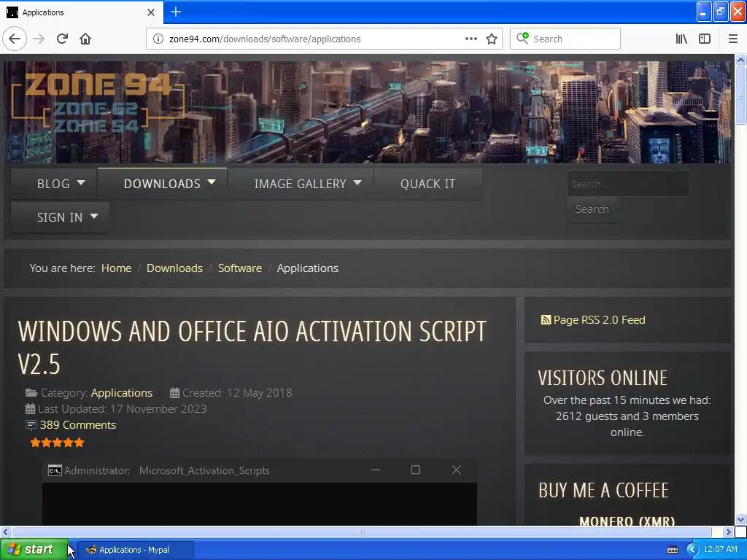The width and height of the screenshot is (747, 560).
Task: Click the 12:07 AM system clock
Action: tap(720, 550)
